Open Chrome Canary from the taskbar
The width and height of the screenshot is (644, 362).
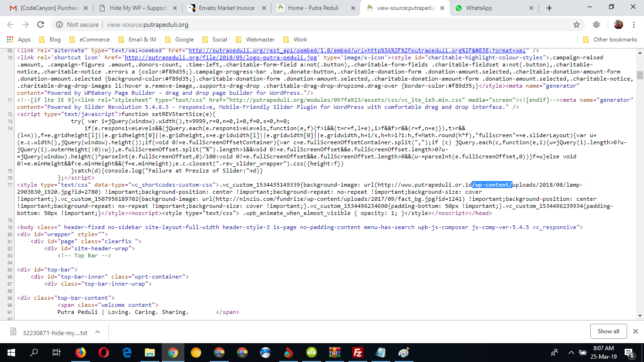pos(196,353)
